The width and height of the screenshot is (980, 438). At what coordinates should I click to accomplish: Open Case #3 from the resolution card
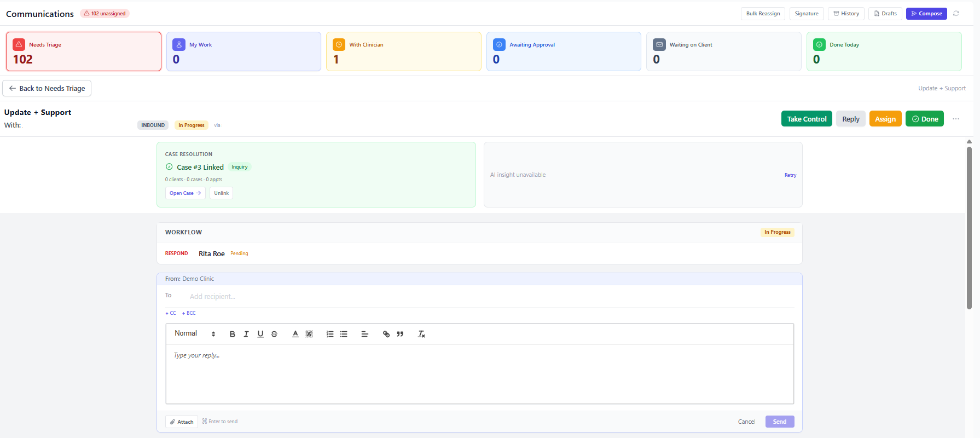pos(185,193)
